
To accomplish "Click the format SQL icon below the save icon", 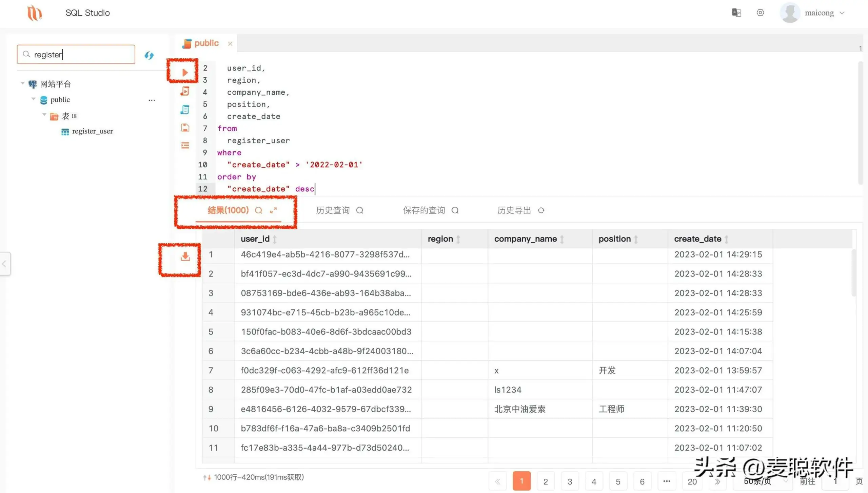I will coord(185,145).
